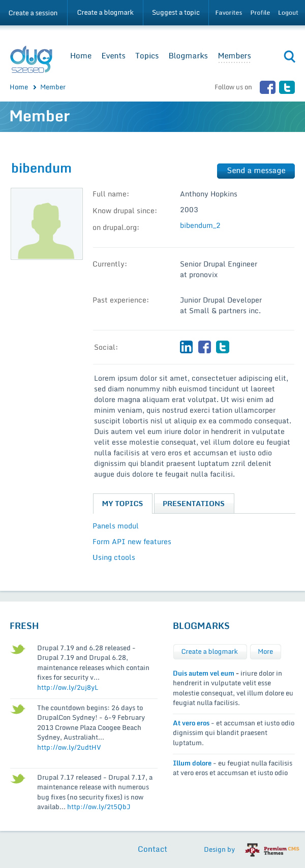Click the bibendum username heading

[x=41, y=169]
